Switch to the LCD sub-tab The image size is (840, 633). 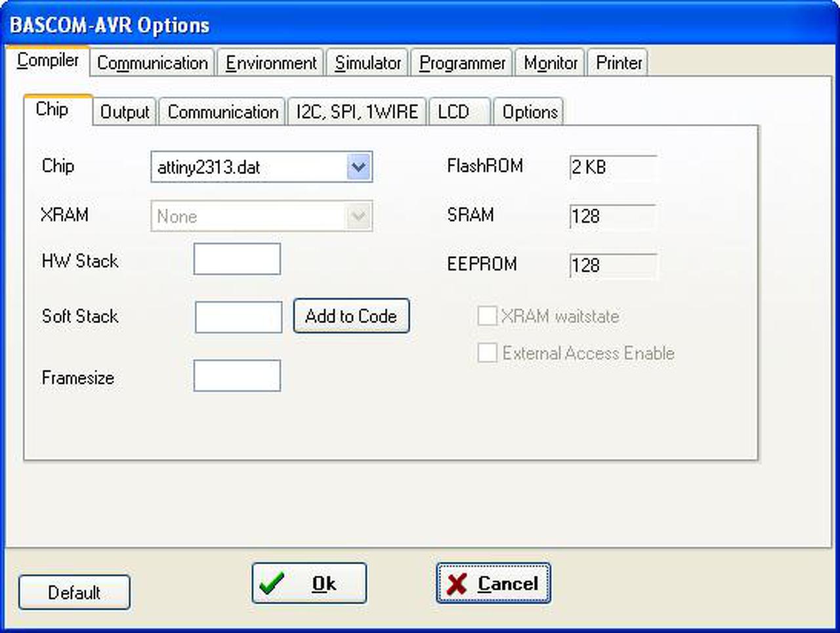point(459,112)
